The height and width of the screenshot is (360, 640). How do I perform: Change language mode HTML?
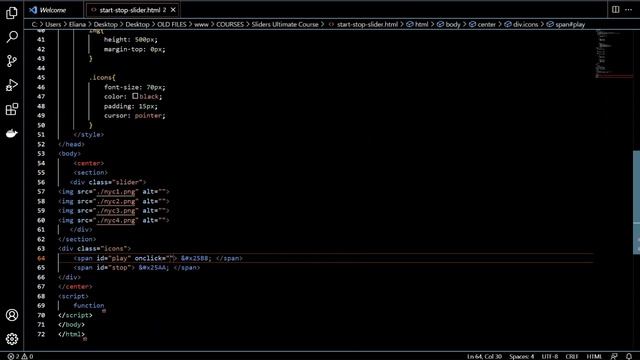click(594, 356)
